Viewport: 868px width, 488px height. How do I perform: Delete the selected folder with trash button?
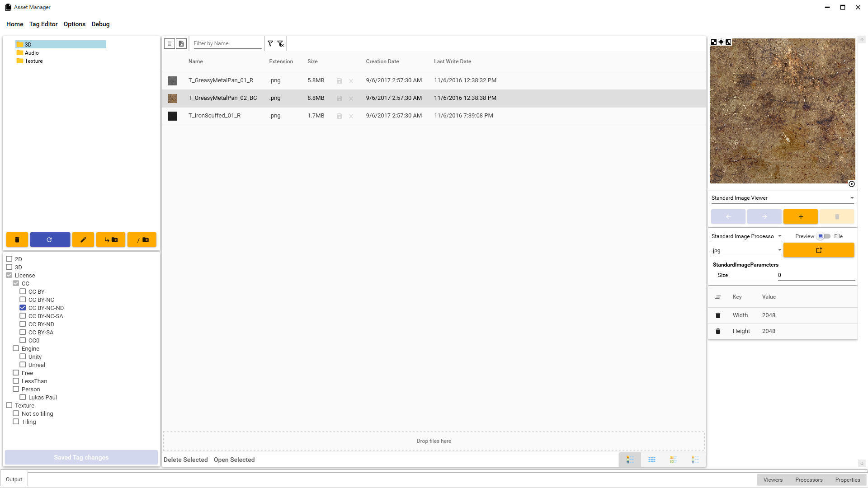pos(17,240)
